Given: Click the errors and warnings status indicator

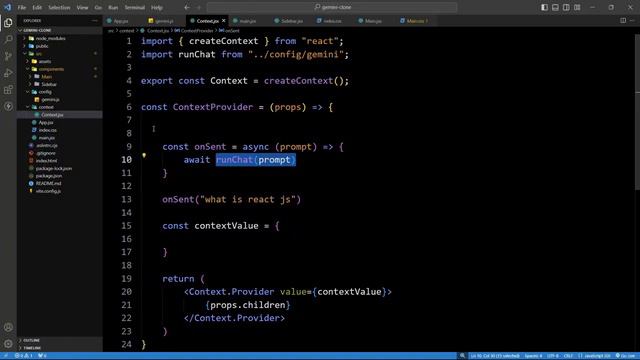Looking at the screenshot, I should tap(23, 356).
